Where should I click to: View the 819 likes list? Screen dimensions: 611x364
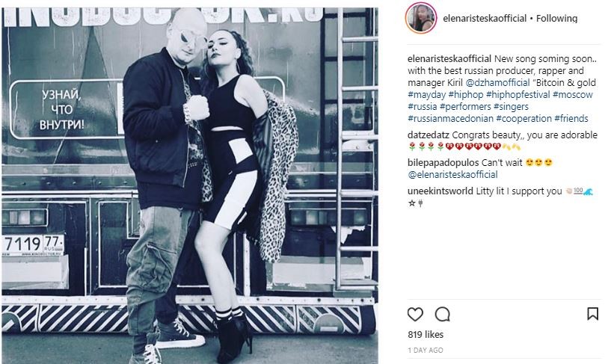coord(426,334)
